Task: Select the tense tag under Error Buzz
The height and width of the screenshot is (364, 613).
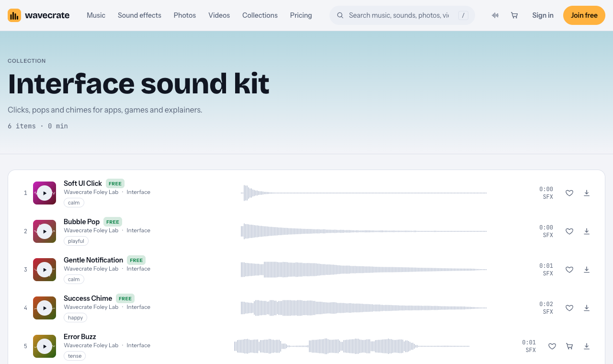Action: 75,356
